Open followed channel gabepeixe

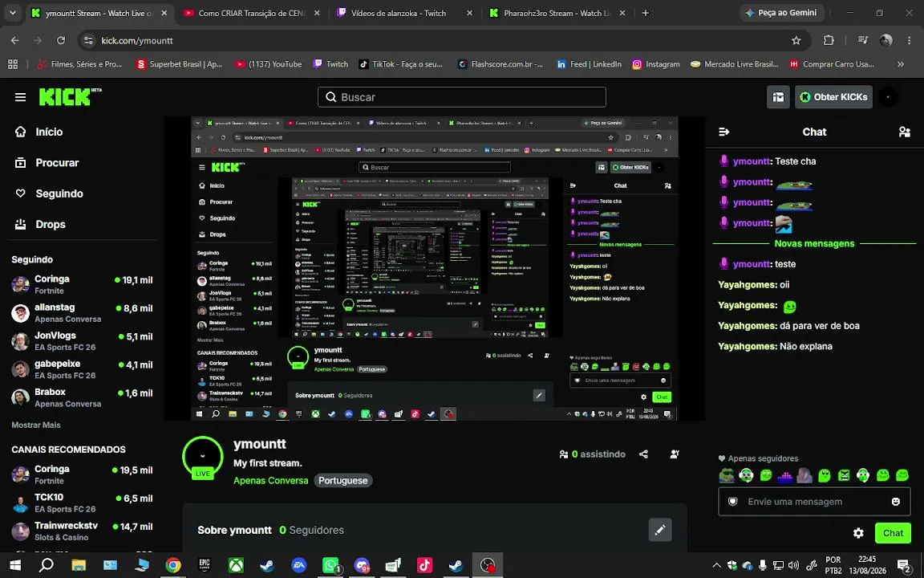[82, 369]
